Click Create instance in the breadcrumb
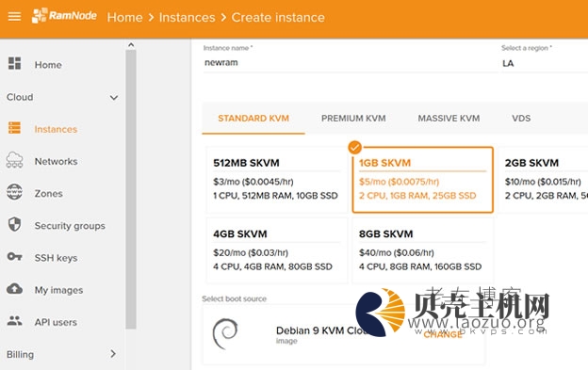588x370 pixels. point(278,17)
